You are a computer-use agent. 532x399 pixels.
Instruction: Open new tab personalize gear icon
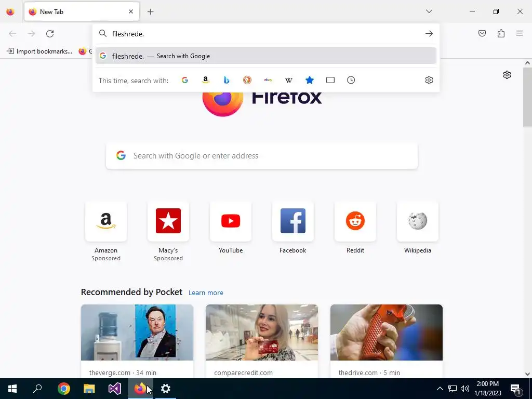point(507,75)
